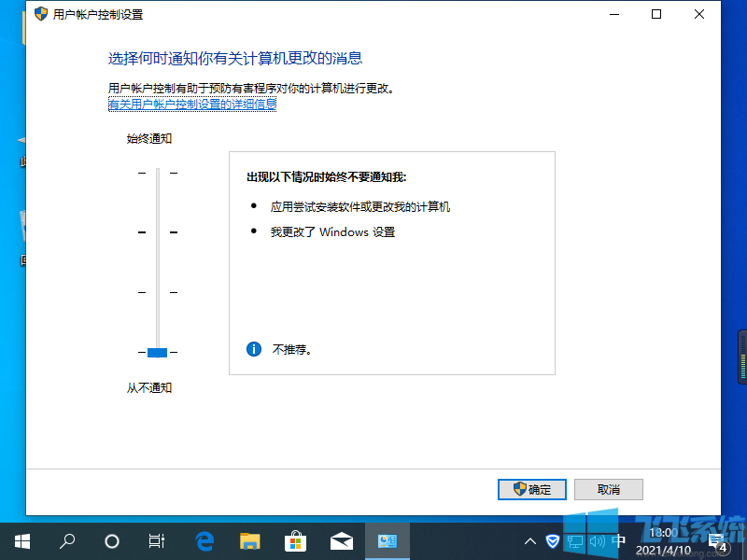Click the network icon in system tray
Screen dimensions: 747x560
pyautogui.click(x=574, y=540)
